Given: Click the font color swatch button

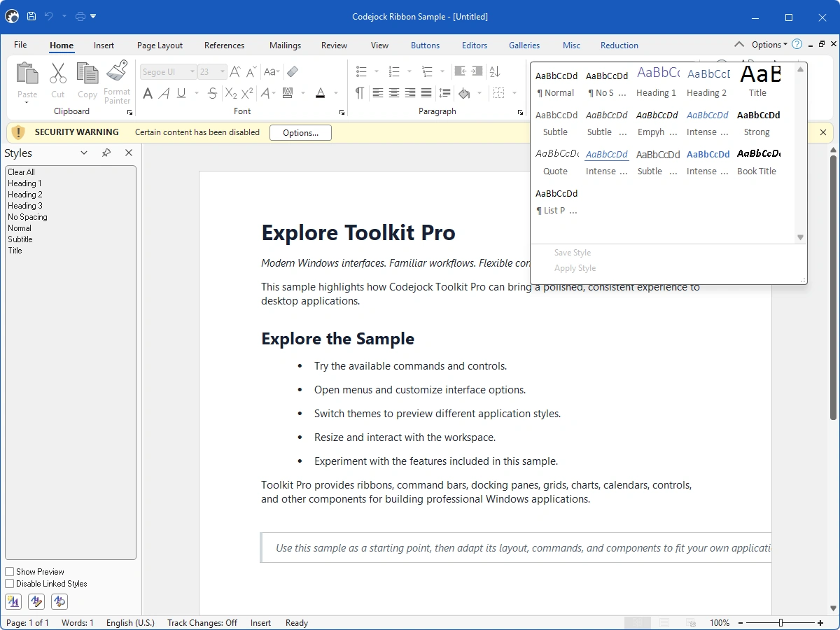Looking at the screenshot, I should (x=320, y=93).
